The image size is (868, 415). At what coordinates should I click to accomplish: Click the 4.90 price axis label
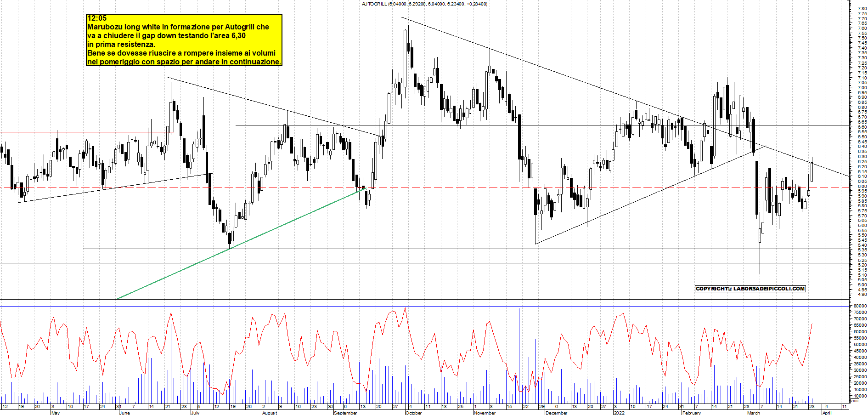[862, 294]
